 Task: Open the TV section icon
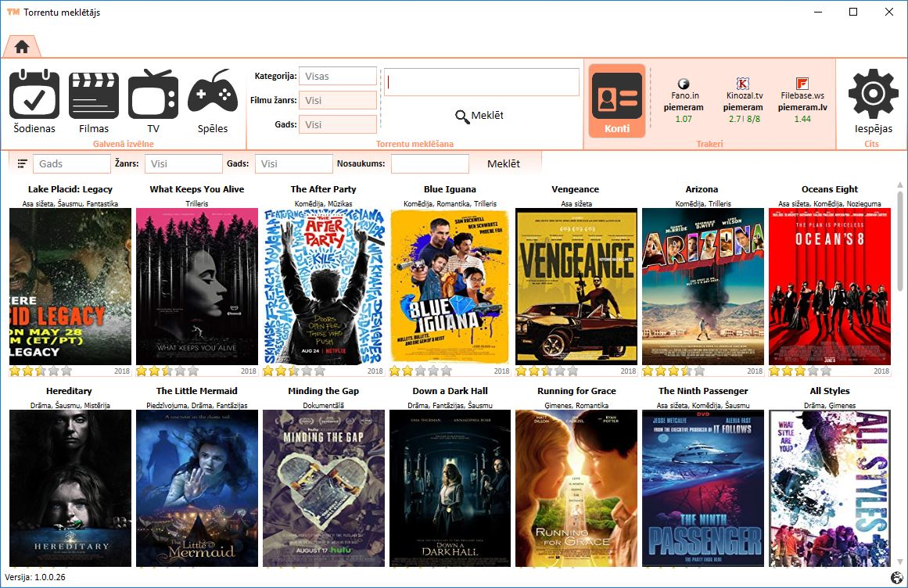click(x=153, y=102)
